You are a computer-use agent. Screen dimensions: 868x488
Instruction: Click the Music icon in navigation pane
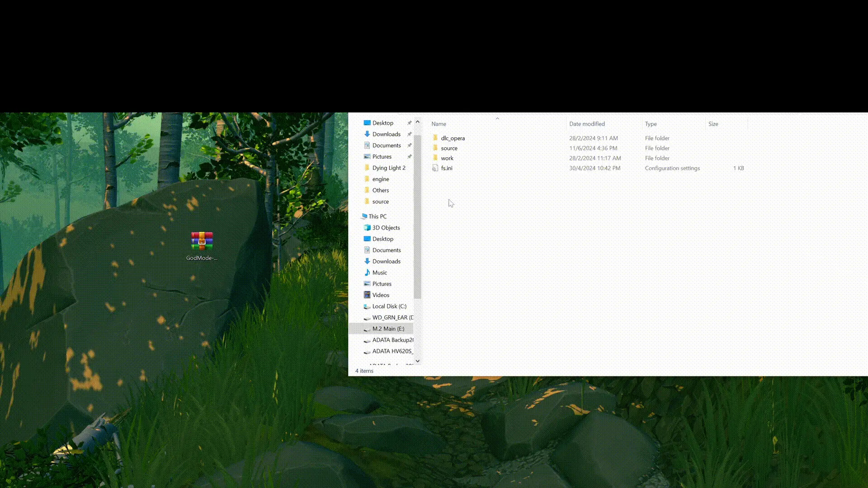point(367,272)
